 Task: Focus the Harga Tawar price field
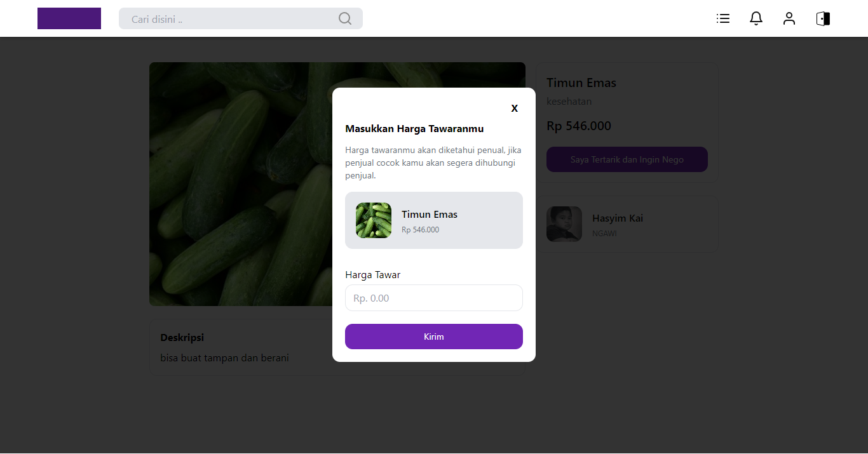point(434,298)
